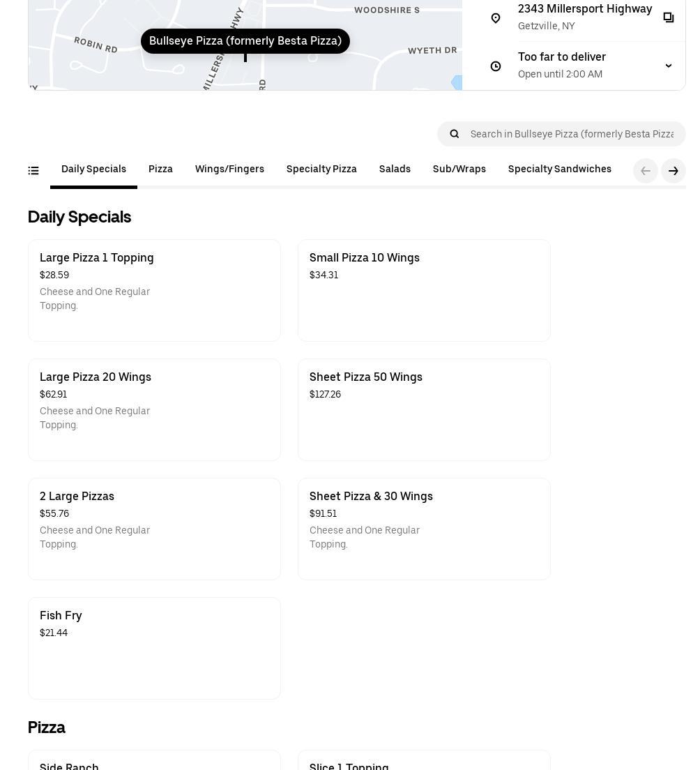Screen dimensions: 700x770
Task: Expand the Too far to deliver row
Action: pyautogui.click(x=562, y=57)
